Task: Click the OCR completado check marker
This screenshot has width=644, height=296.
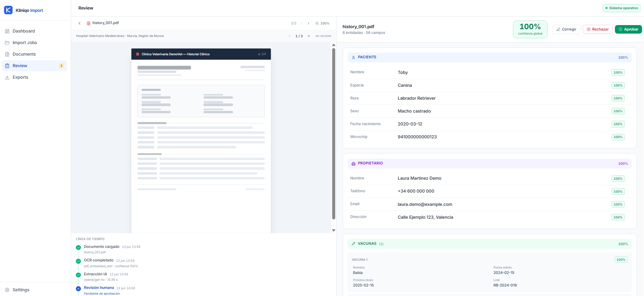Action: coord(79,261)
